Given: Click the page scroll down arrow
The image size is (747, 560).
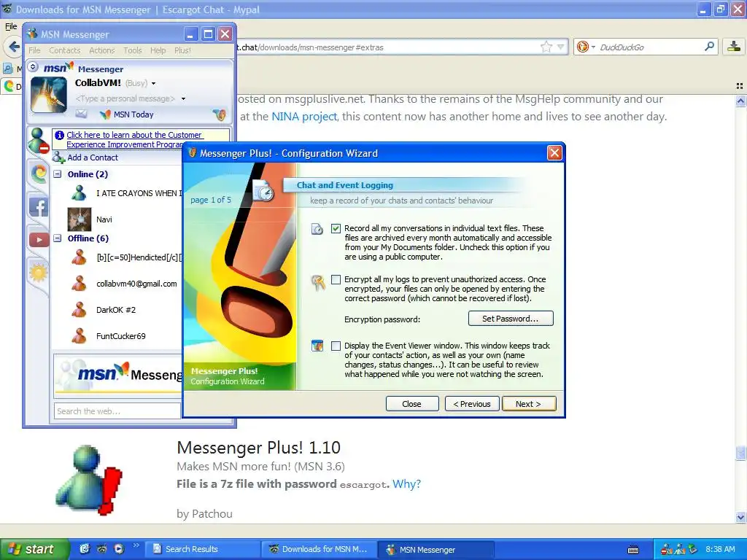Looking at the screenshot, I should tap(740, 517).
